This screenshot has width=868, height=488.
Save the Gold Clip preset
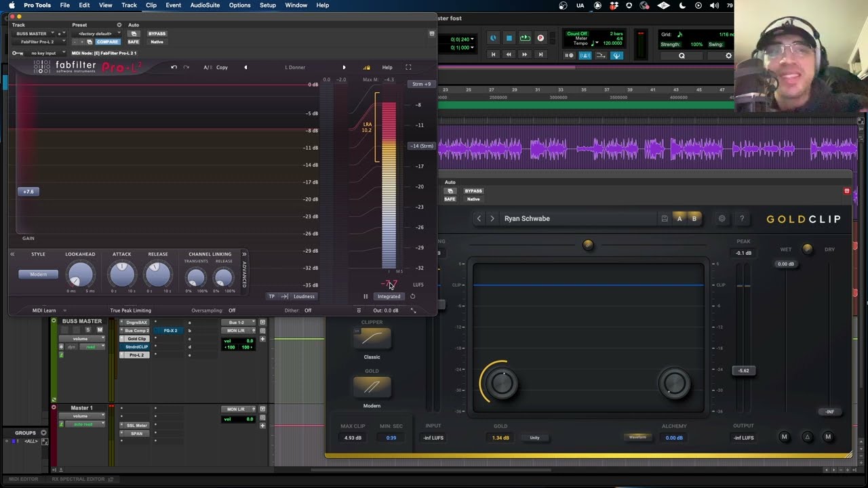[x=665, y=219]
